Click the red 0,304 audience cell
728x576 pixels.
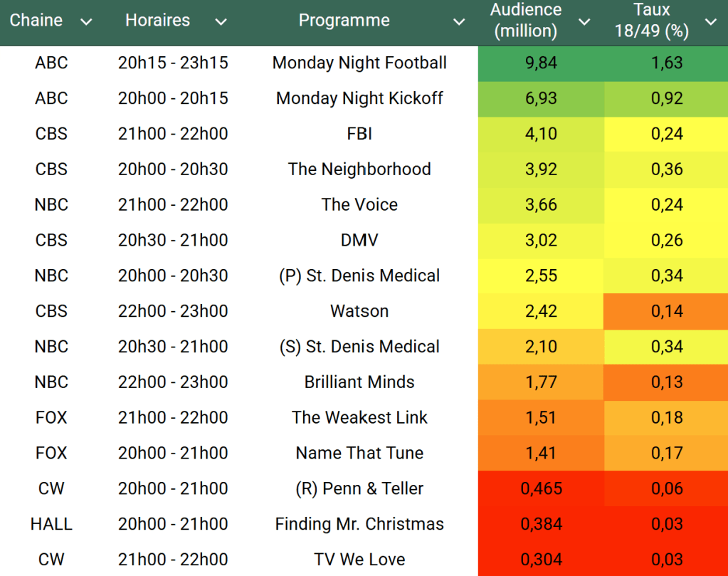tap(541, 560)
